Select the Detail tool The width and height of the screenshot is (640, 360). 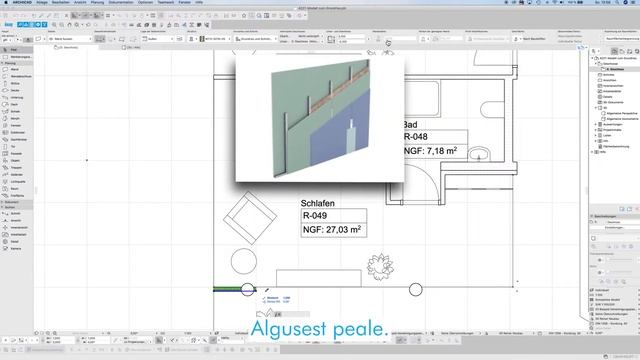coord(16,242)
